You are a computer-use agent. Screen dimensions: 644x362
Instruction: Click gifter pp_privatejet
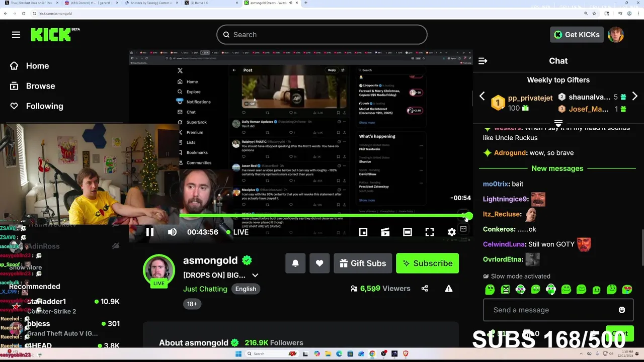[530, 98]
